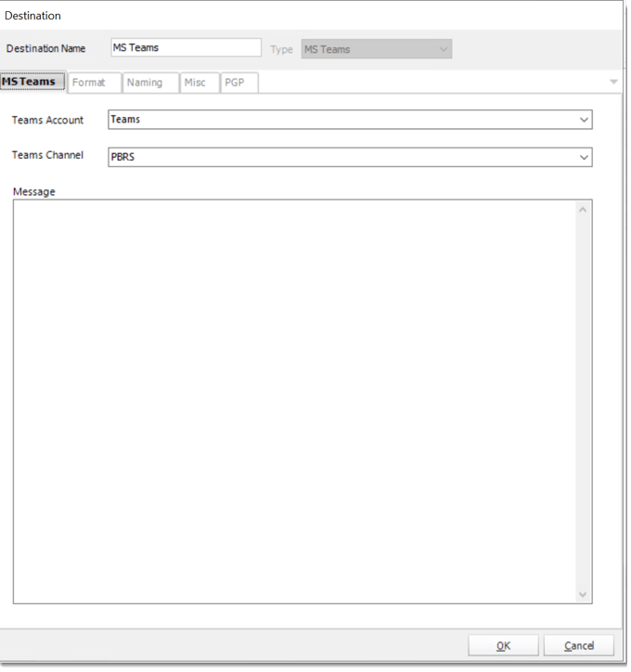Switch to the Misc tab
Viewport: 631px width, 672px height.
pyautogui.click(x=200, y=83)
